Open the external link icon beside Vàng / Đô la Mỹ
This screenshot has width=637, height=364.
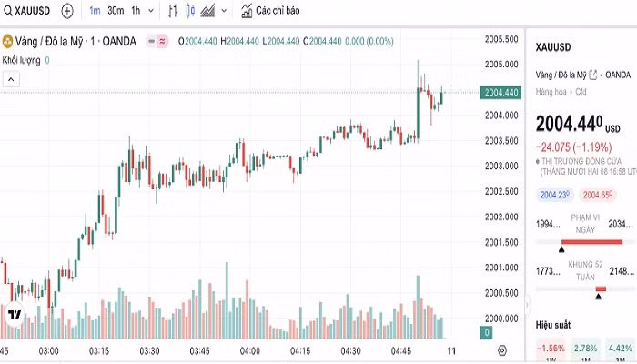click(x=593, y=75)
